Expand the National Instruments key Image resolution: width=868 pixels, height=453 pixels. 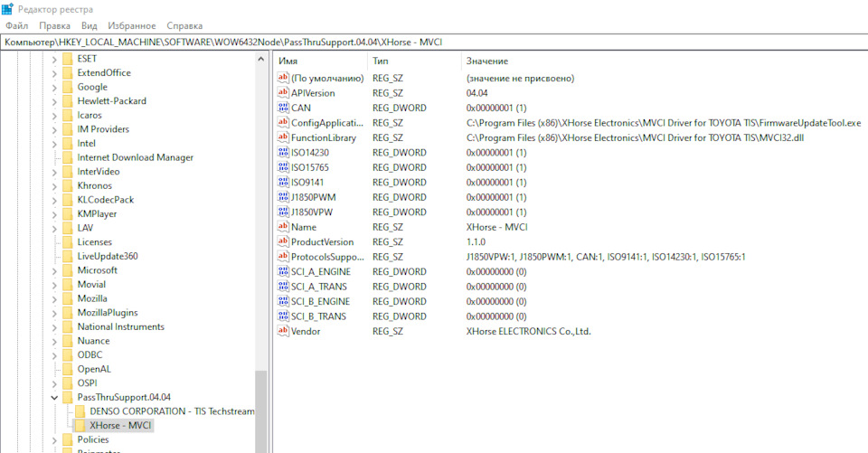point(54,327)
